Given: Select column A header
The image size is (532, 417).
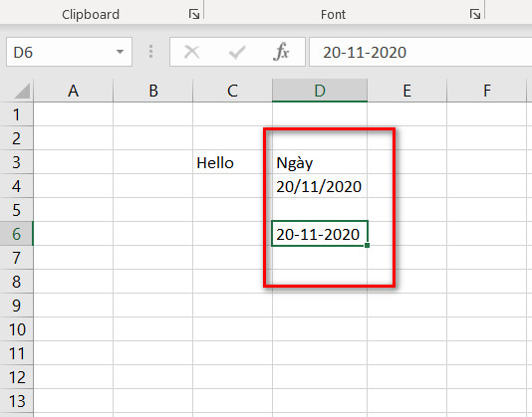Looking at the screenshot, I should tap(74, 91).
